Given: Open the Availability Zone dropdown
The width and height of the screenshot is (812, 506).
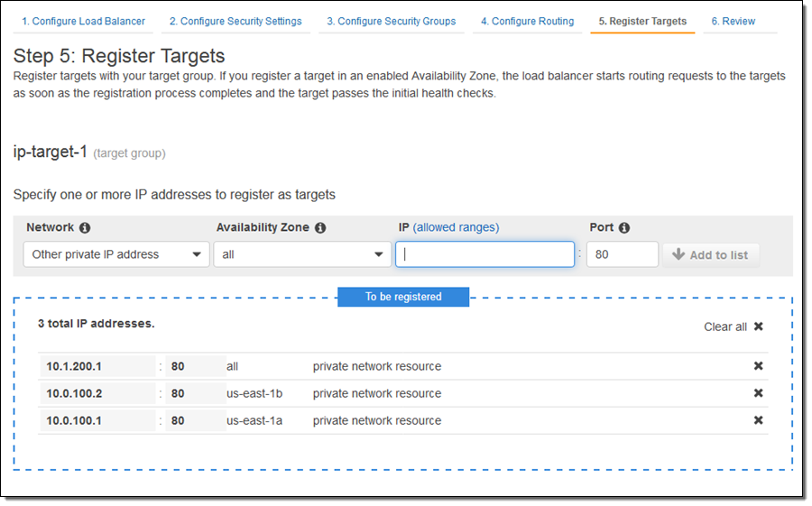Looking at the screenshot, I should click(302, 254).
